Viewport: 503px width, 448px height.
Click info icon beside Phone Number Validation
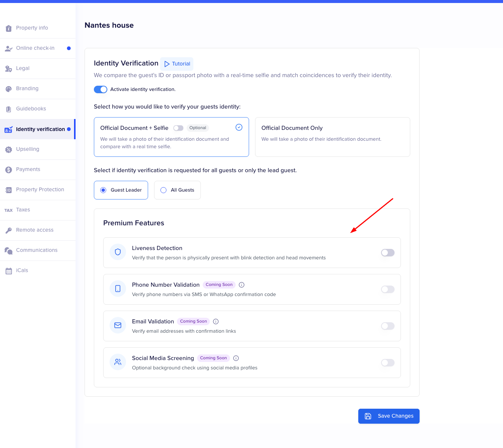click(242, 285)
